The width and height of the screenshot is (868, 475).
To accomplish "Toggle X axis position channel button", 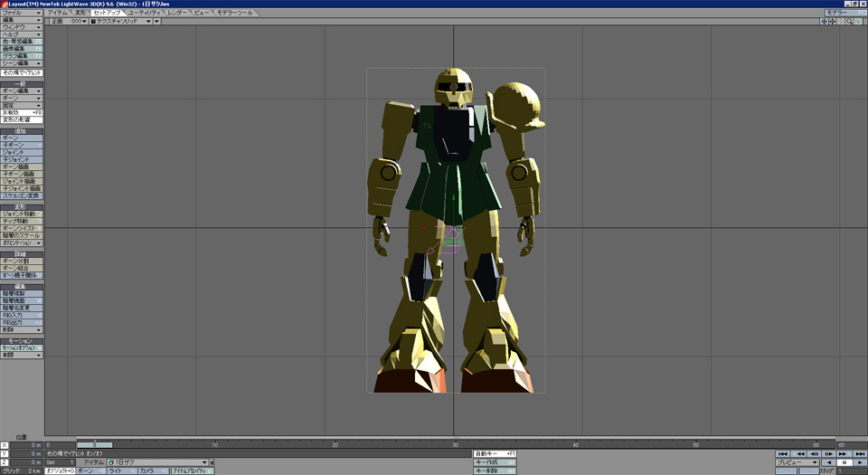I will (x=5, y=445).
